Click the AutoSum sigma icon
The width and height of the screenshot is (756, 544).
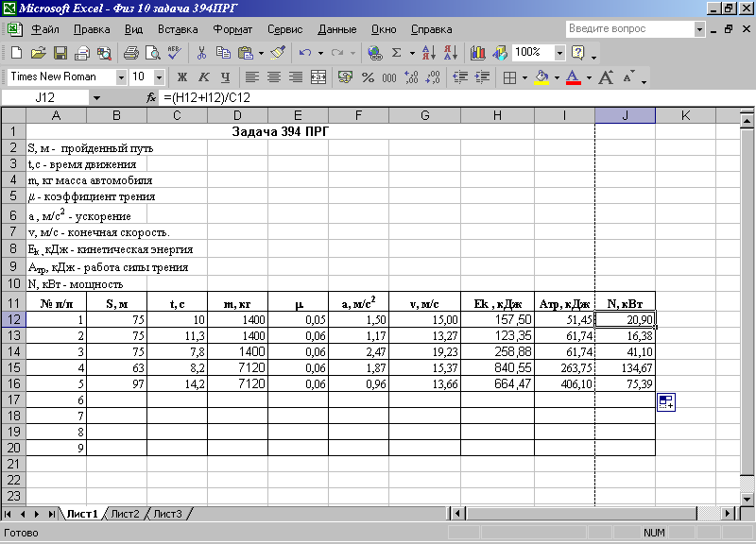[x=397, y=53]
